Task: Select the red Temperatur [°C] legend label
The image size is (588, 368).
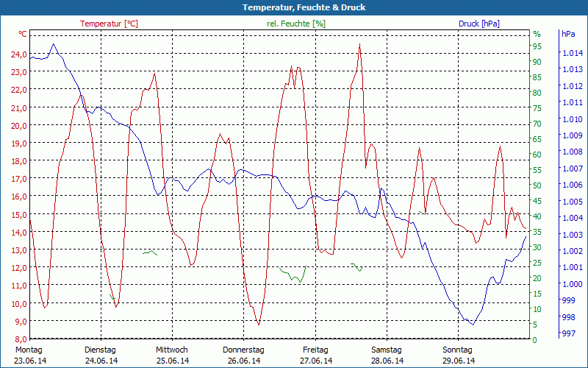Action: point(109,24)
